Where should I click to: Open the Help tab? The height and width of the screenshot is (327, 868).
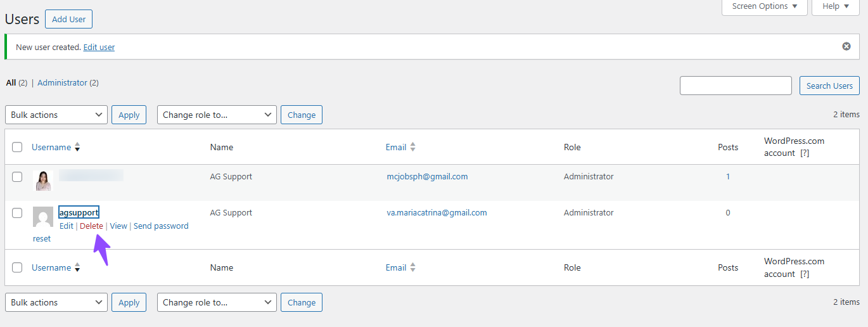(x=835, y=6)
